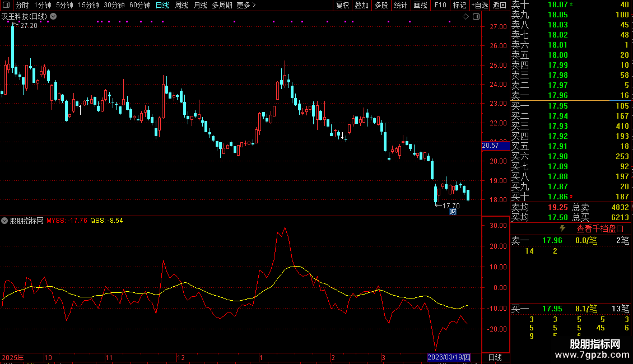Click the diamond icon in chart header

click(x=466, y=17)
